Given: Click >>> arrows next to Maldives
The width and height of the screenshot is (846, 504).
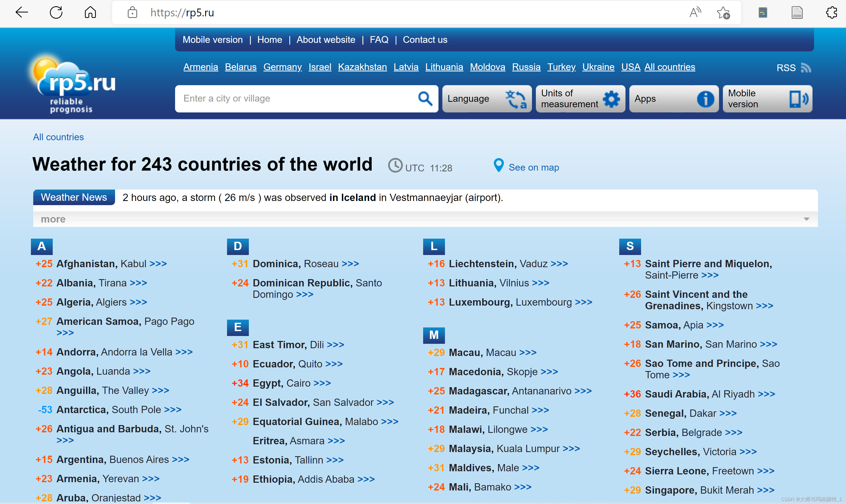Looking at the screenshot, I should tap(531, 468).
